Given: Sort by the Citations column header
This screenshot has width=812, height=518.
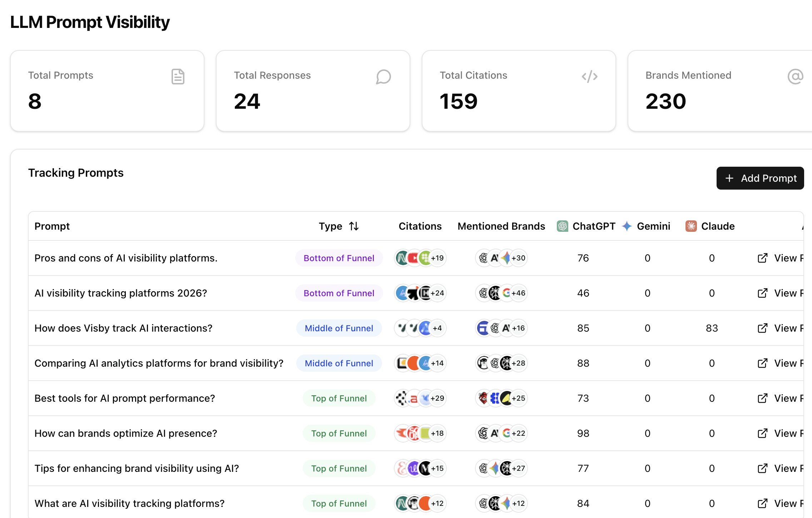Looking at the screenshot, I should 420,226.
